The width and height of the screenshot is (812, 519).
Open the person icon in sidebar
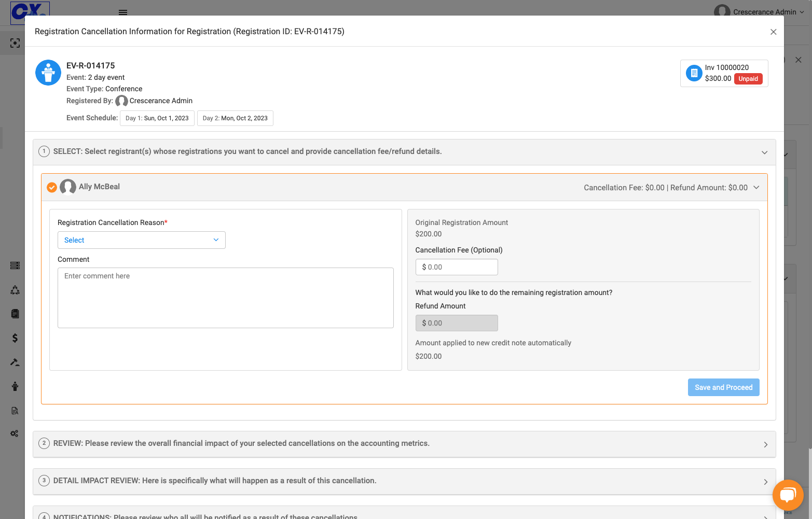15,386
